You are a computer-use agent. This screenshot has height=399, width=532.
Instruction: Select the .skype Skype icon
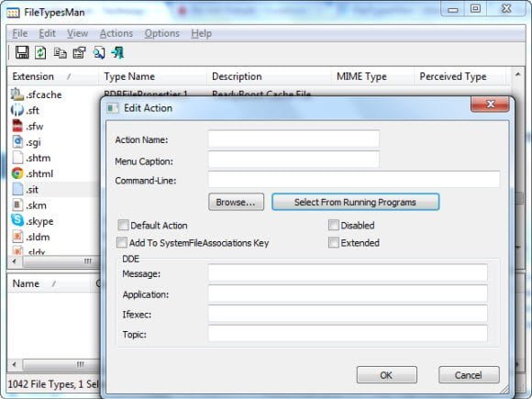point(17,220)
